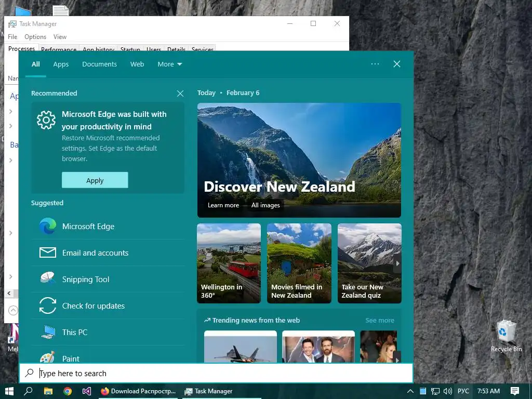Screen dimensions: 532x399
Task: Open Options menu in Task Manager
Action: (x=35, y=37)
